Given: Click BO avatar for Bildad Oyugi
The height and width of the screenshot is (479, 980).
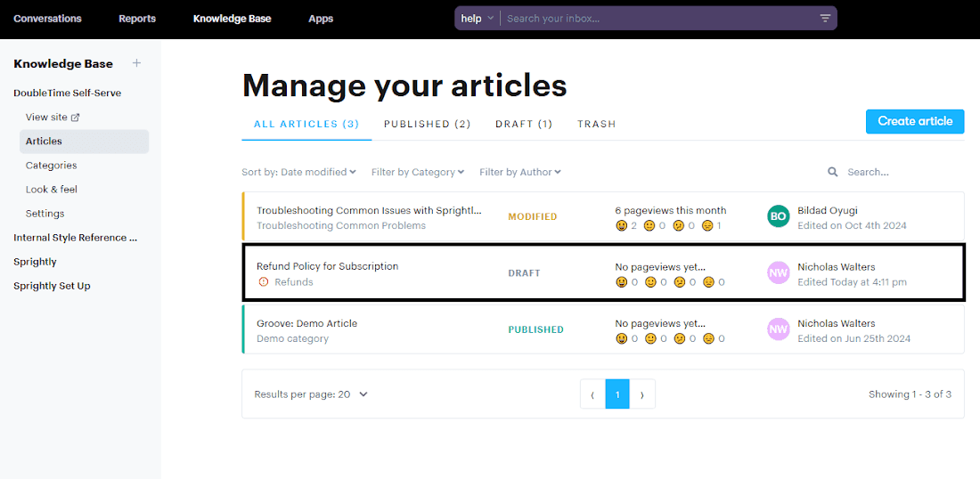Looking at the screenshot, I should coord(778,216).
